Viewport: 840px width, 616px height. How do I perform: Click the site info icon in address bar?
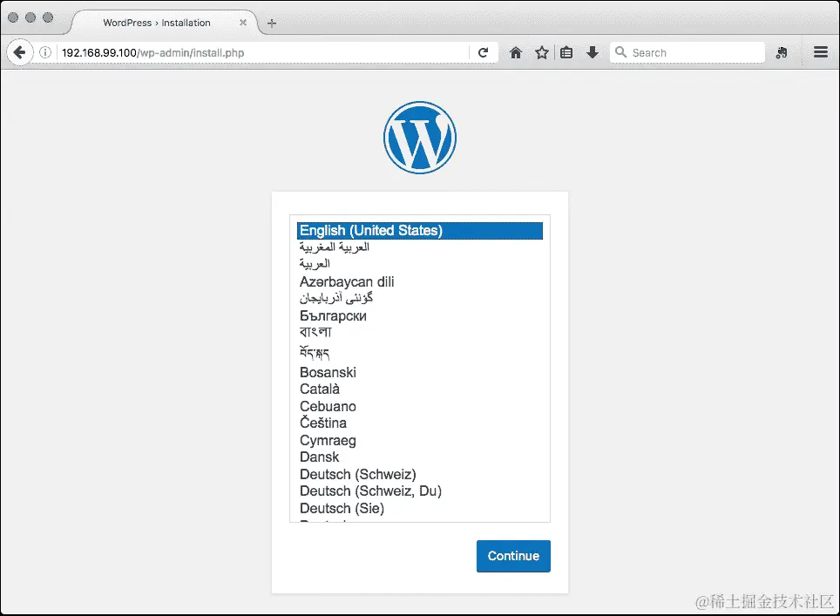point(44,51)
